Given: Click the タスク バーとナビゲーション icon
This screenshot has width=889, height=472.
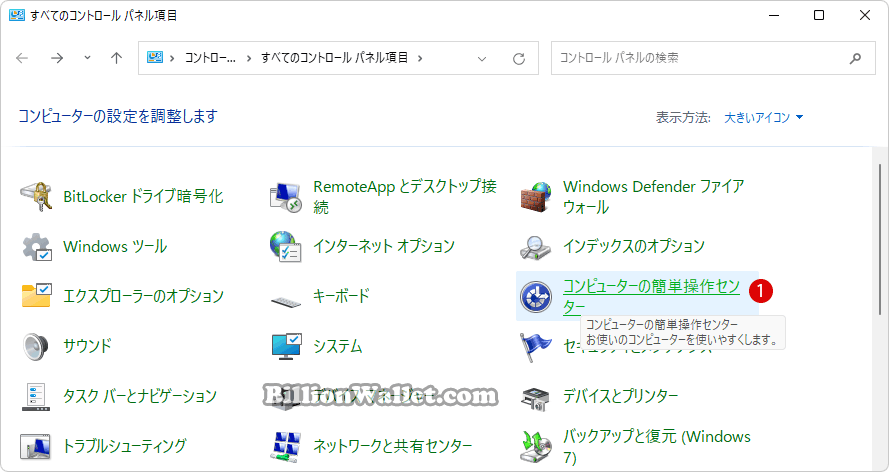Looking at the screenshot, I should [36, 396].
